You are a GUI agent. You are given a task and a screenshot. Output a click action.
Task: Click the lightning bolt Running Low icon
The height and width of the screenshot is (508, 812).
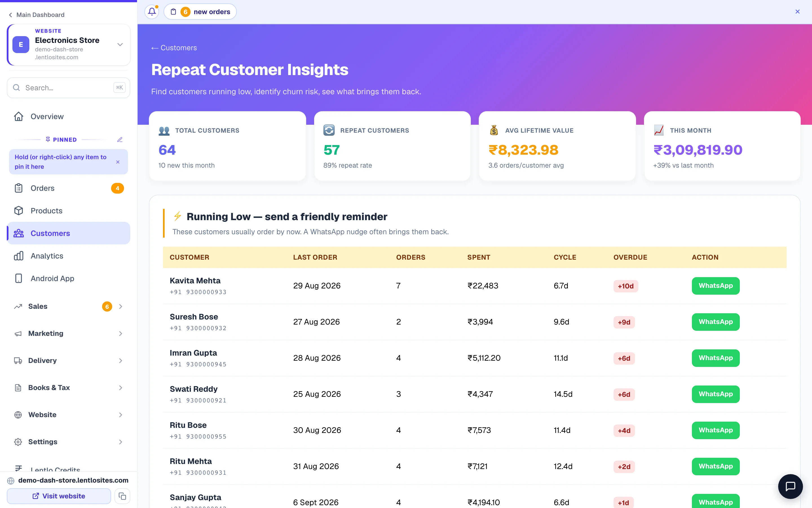(x=178, y=216)
